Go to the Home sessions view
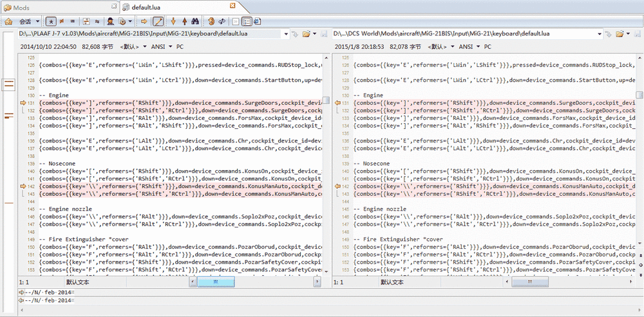Image resolution: width=644 pixels, height=317 pixels. pyautogui.click(x=8, y=21)
